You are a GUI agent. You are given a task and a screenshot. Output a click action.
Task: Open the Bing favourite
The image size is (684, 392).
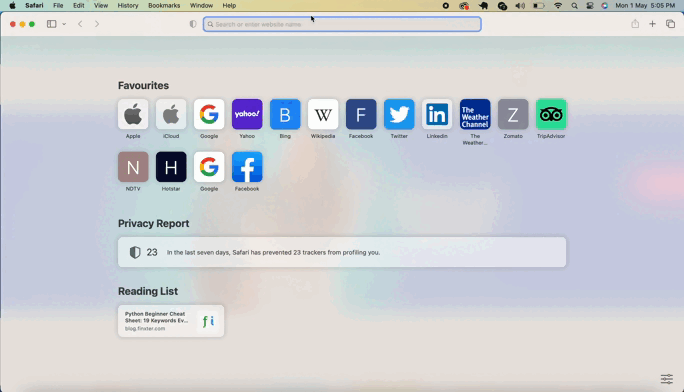285,114
